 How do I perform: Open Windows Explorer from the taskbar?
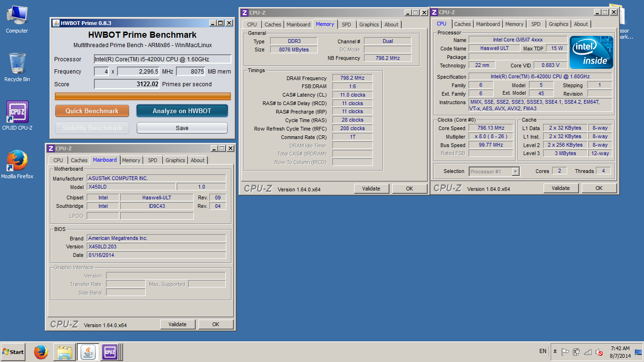coord(64,352)
